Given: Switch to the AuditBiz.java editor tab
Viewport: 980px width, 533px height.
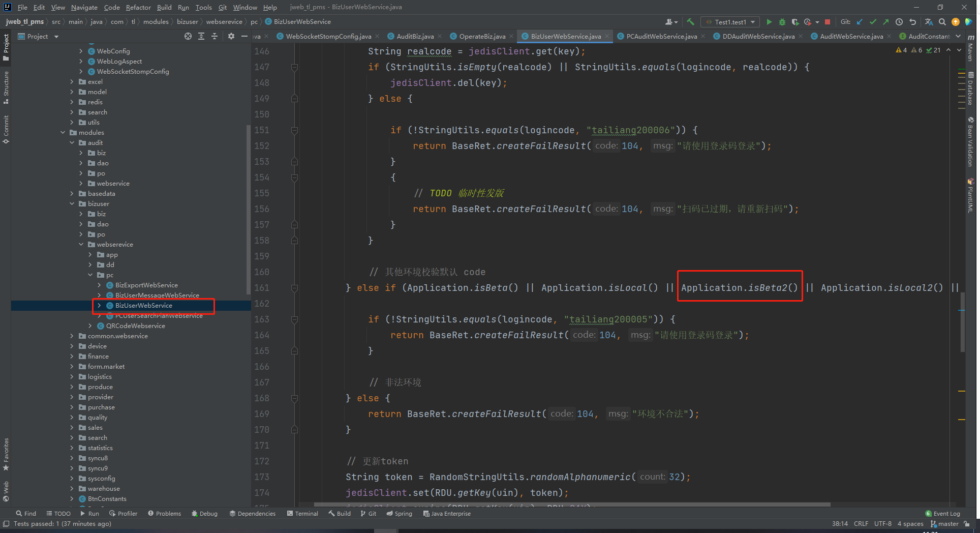Looking at the screenshot, I should 415,36.
